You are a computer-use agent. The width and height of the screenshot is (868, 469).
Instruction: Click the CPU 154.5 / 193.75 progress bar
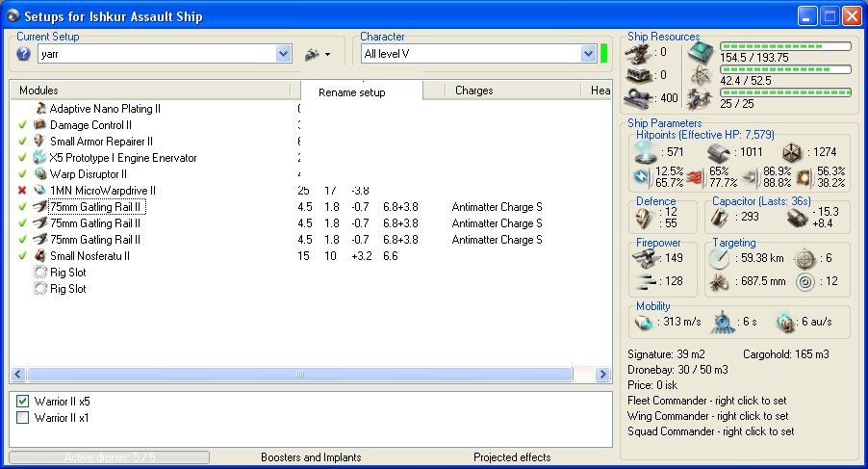(785, 46)
